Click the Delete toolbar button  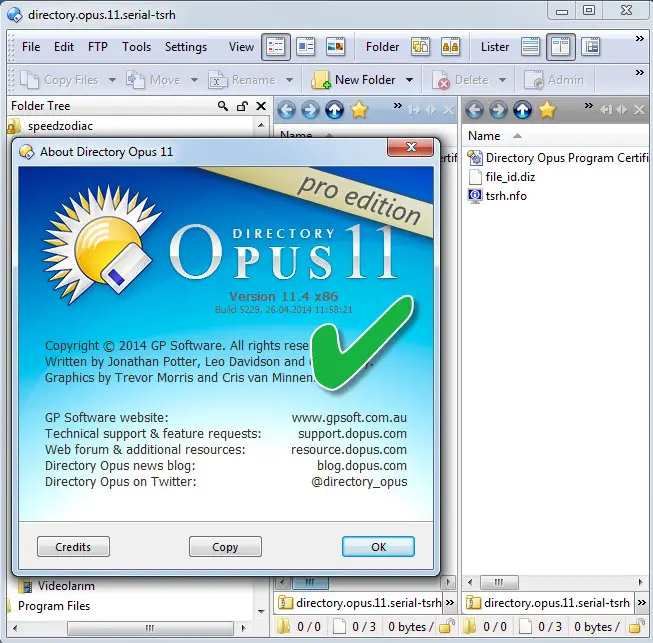pyautogui.click(x=460, y=80)
